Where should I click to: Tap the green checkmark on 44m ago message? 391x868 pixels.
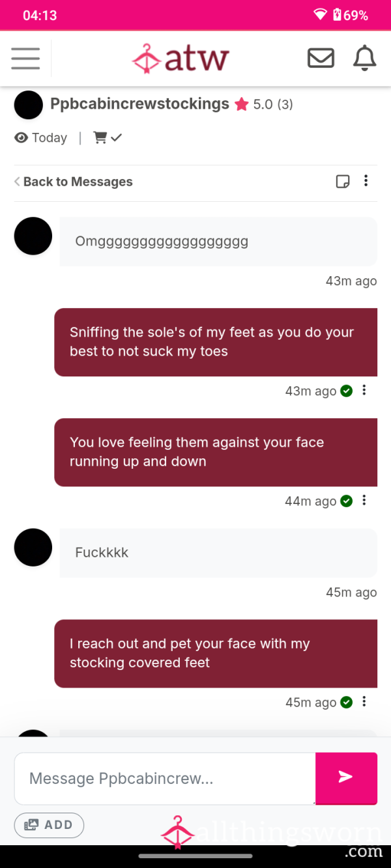coord(347,501)
